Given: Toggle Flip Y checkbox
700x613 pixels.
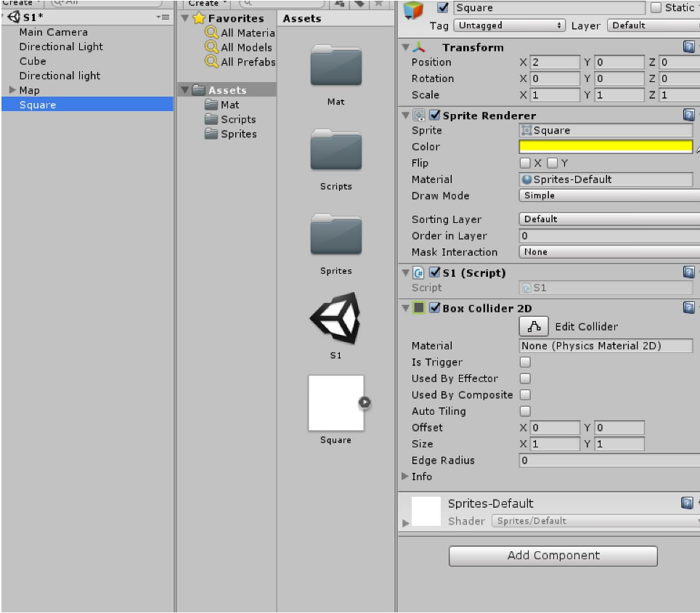Looking at the screenshot, I should tap(553, 163).
